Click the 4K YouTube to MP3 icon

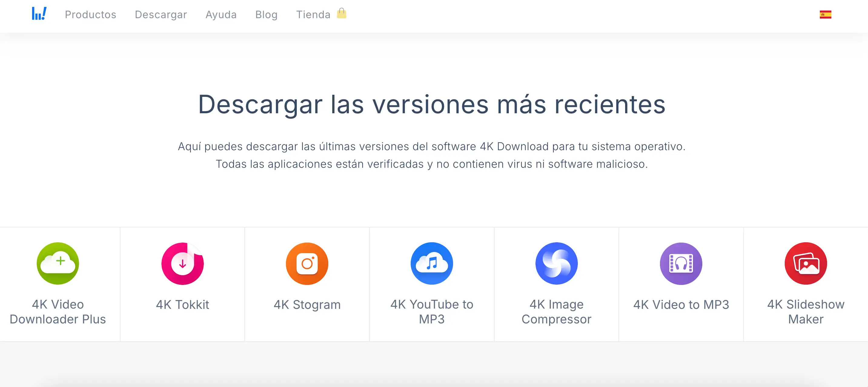432,263
